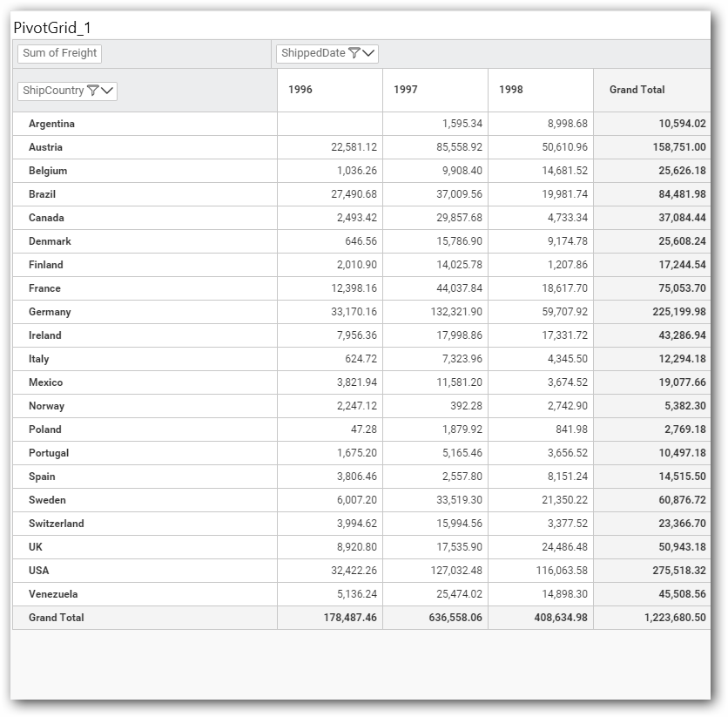Expand the ShipCountry dropdown chevron
This screenshot has width=728, height=717.
tap(108, 91)
